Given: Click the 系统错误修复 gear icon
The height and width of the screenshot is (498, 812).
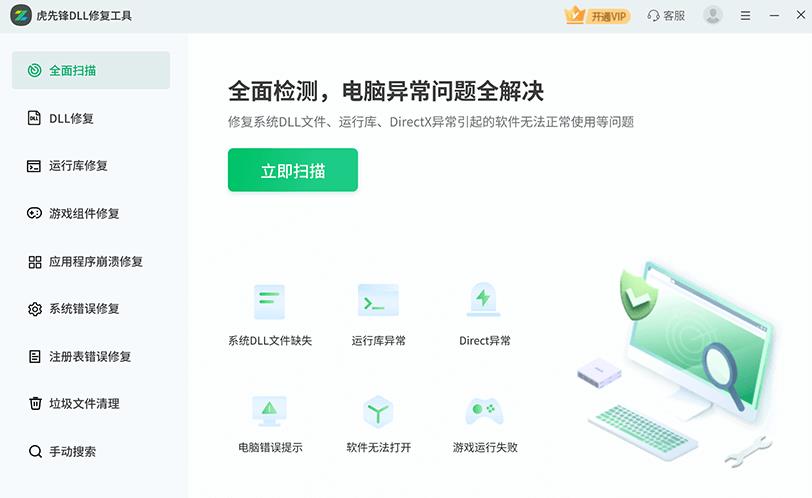Looking at the screenshot, I should tap(35, 309).
